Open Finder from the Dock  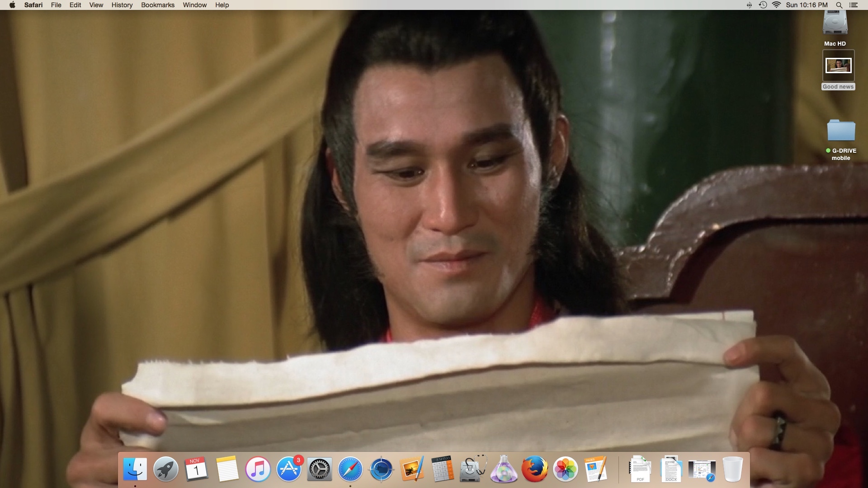(135, 469)
